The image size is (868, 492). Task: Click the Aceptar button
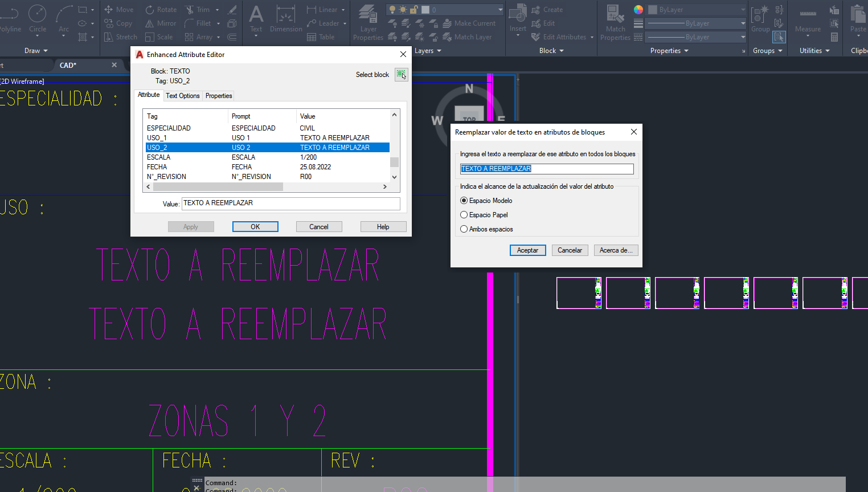tap(527, 250)
